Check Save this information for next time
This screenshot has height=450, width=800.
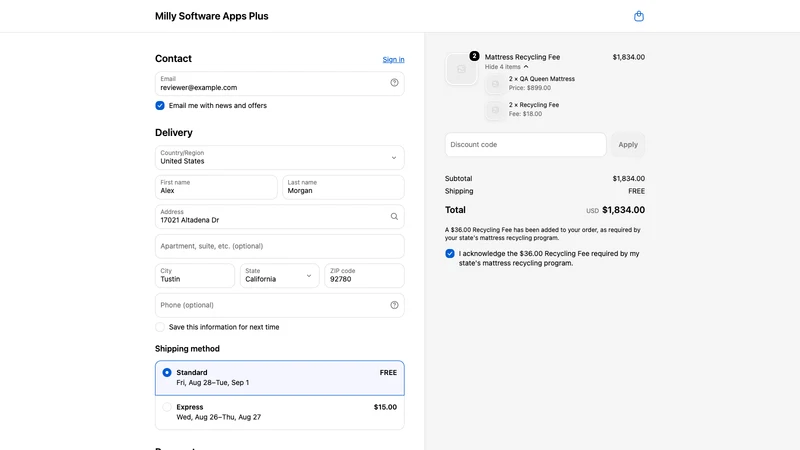pyautogui.click(x=160, y=327)
